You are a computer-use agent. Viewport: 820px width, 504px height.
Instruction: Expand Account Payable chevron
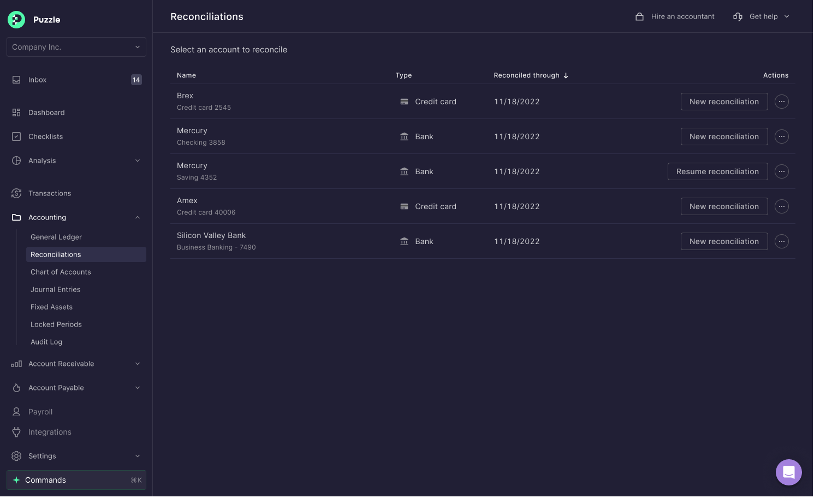(x=138, y=388)
